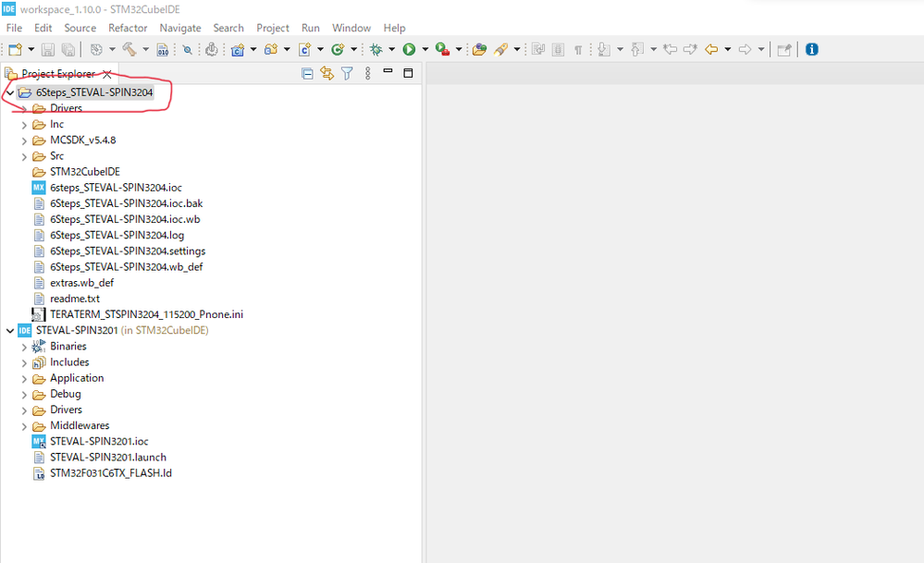Screen dimensions: 924x563
Task: Open the Project Explorer filter icon
Action: pos(347,74)
